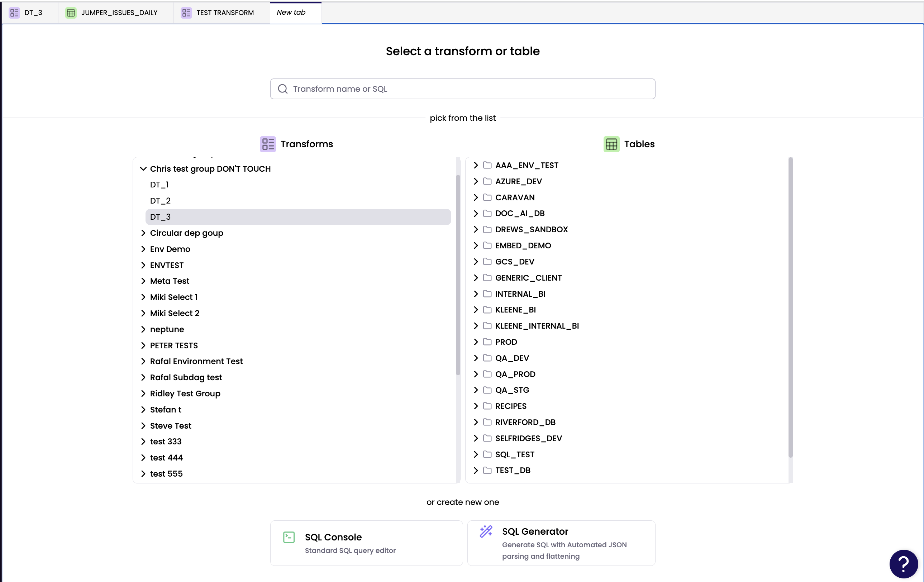The image size is (924, 582).
Task: Click the AAA_ENV_TEST folder icon
Action: pos(487,165)
